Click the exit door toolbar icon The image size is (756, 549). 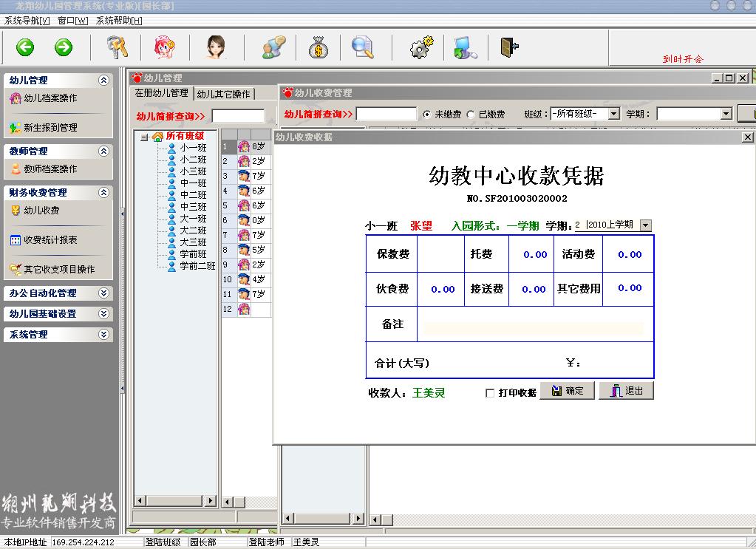pos(509,47)
